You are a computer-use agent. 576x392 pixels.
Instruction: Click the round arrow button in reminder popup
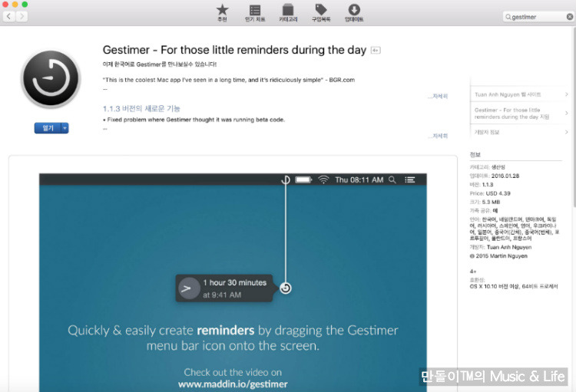pyautogui.click(x=189, y=288)
